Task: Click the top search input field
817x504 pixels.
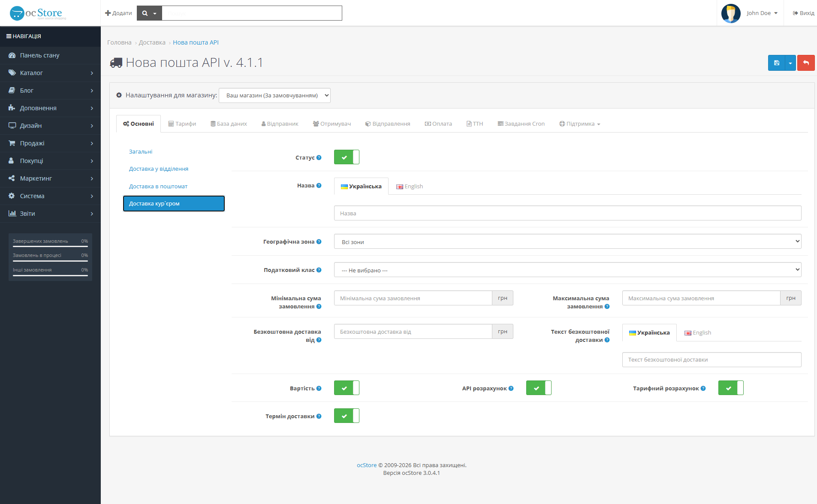Action: click(252, 13)
